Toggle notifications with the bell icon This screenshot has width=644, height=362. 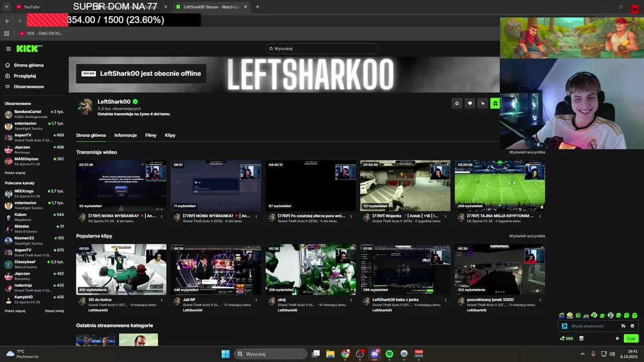pos(457,103)
